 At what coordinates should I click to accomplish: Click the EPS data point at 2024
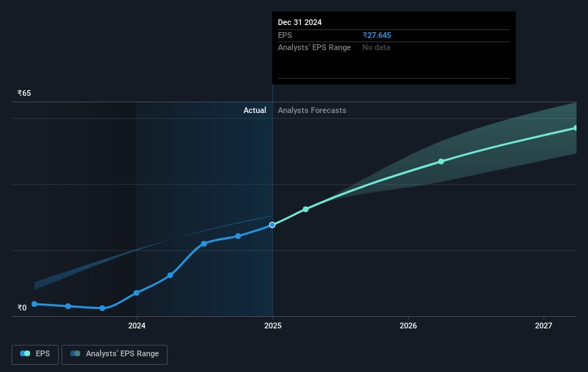137,293
